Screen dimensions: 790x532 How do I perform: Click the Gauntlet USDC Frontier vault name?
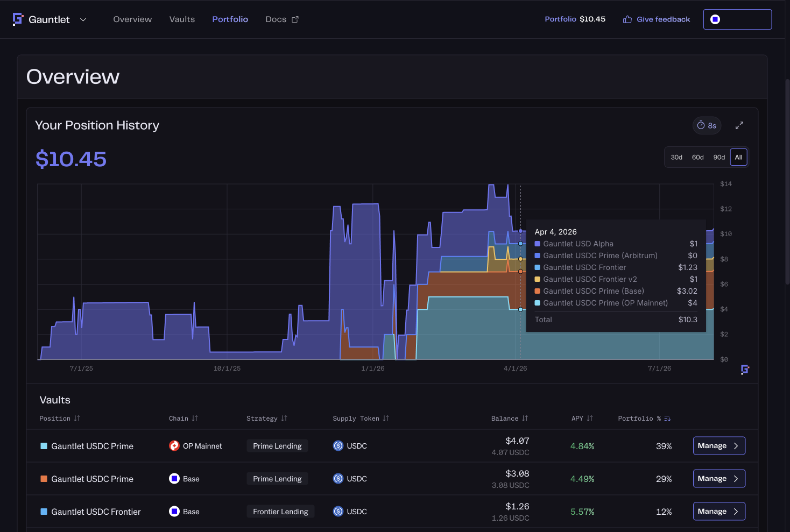click(96, 512)
